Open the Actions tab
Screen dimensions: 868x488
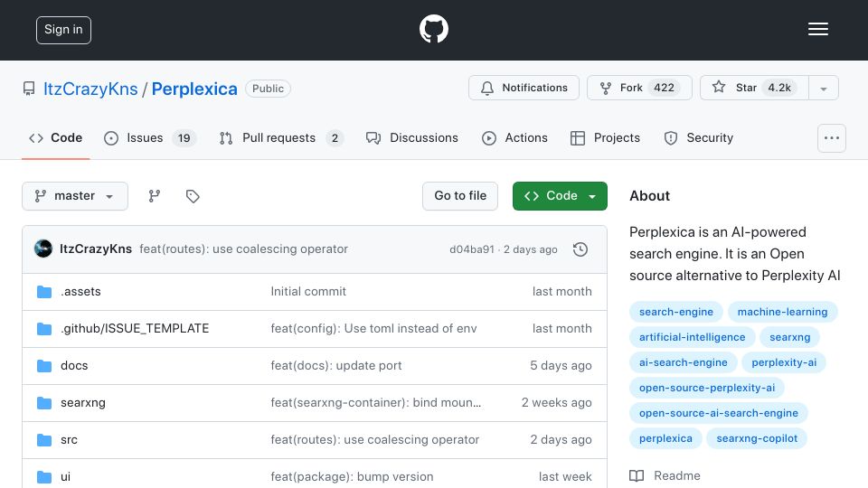click(514, 137)
